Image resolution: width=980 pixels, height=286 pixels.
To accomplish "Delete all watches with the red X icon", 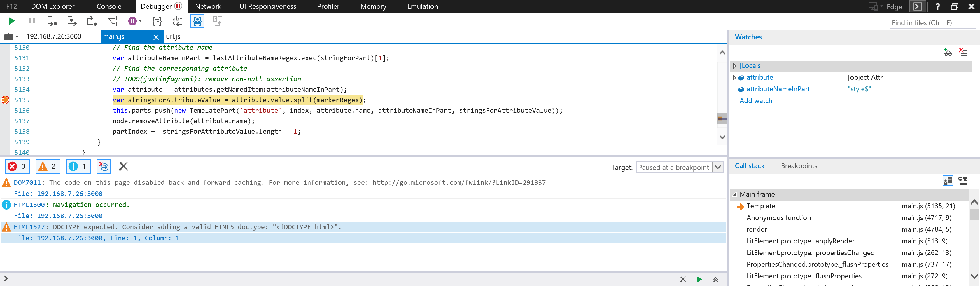I will pyautogui.click(x=964, y=53).
